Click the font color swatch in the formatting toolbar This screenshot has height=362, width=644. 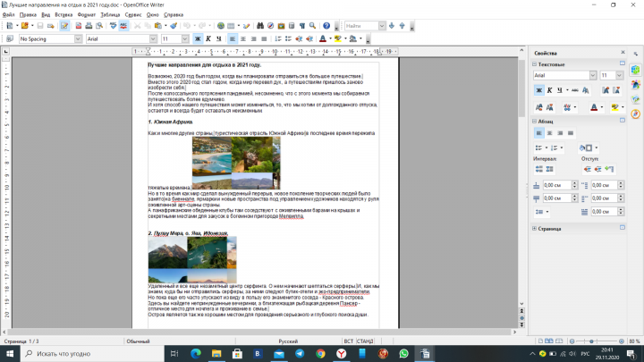coord(323,38)
